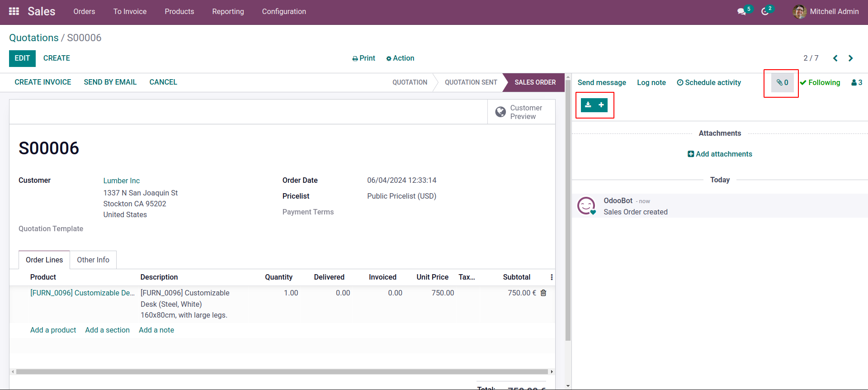Go to the previous record arrow
Screen dimensions: 868x390
tap(835, 58)
